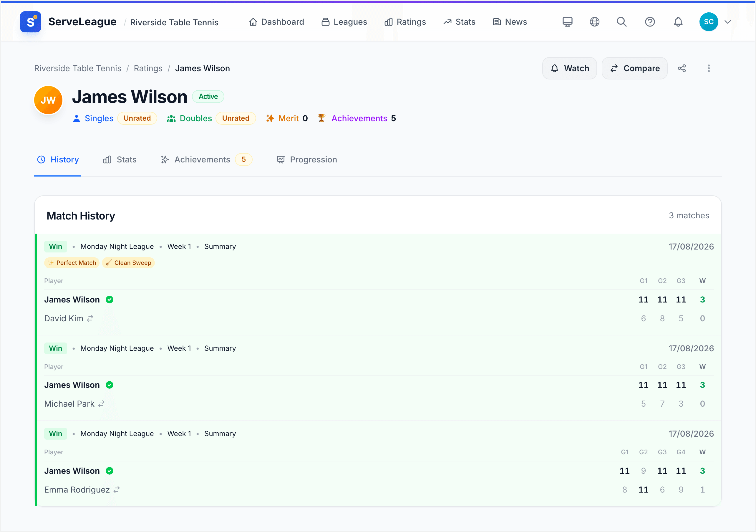
Task: Open the display monitor icon in header
Action: 567,22
